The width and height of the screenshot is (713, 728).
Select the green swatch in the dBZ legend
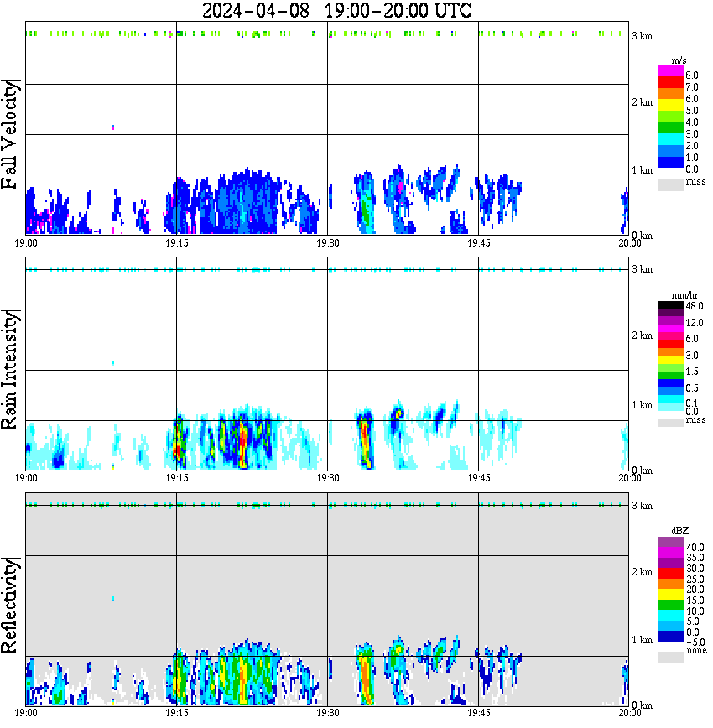tap(670, 605)
